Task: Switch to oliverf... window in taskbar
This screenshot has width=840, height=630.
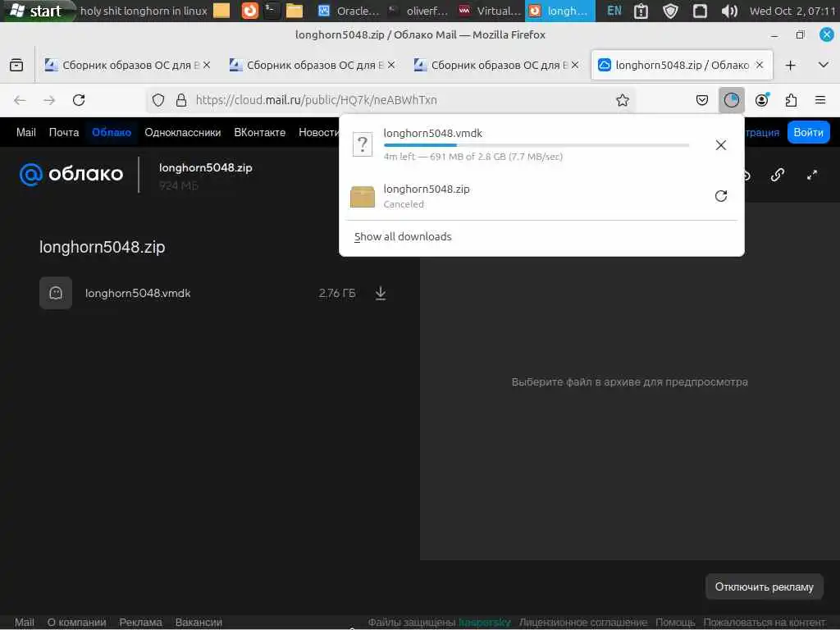Action: pyautogui.click(x=419, y=11)
